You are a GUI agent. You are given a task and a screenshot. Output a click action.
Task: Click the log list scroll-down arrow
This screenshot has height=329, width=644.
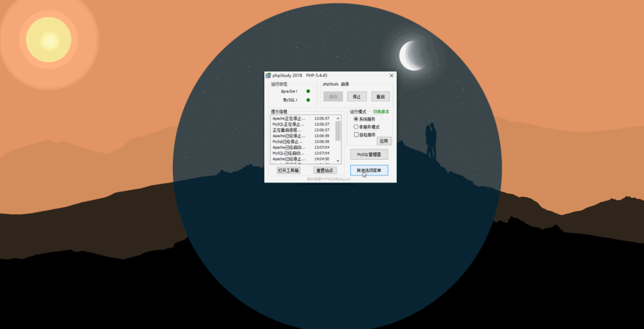point(338,161)
